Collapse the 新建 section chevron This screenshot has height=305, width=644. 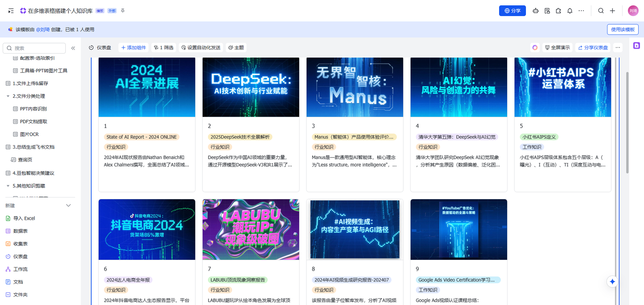coord(68,205)
